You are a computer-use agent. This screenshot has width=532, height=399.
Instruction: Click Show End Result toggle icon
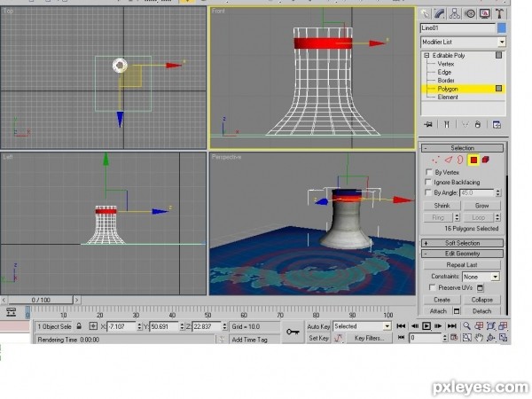coord(447,124)
